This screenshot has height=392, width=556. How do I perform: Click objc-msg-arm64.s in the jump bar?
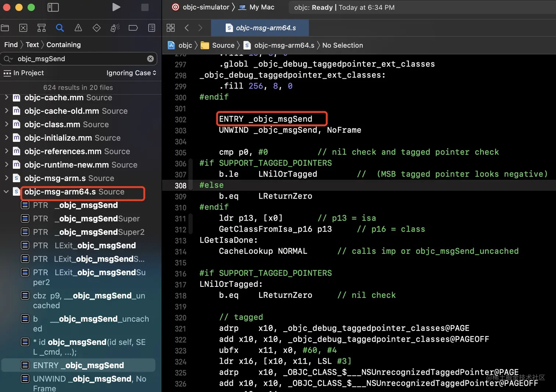coord(279,45)
